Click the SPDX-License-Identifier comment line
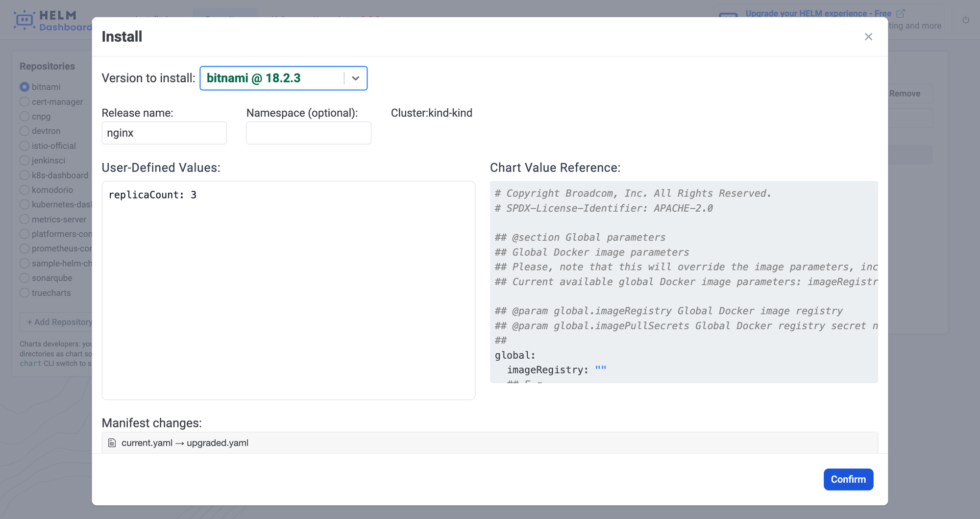 click(604, 208)
